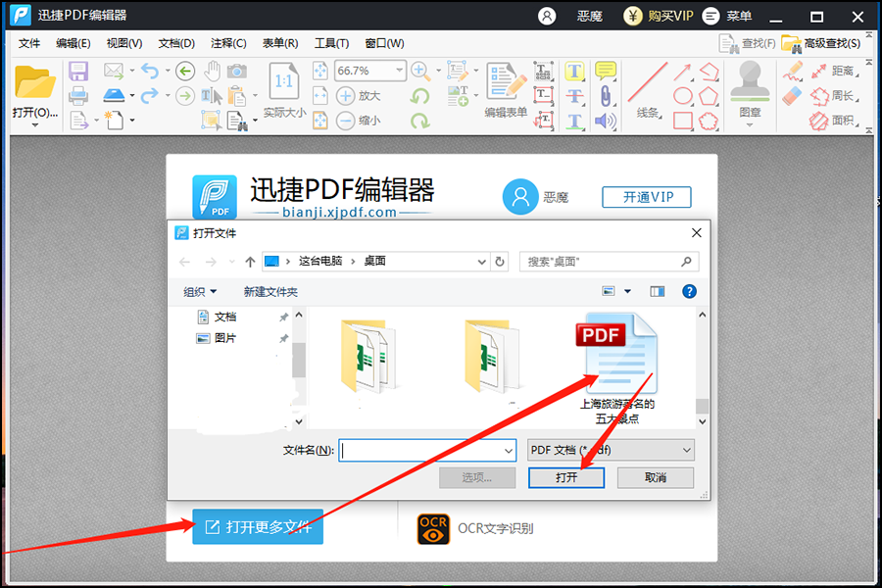Select the 线条 line drawing tool

[648, 90]
